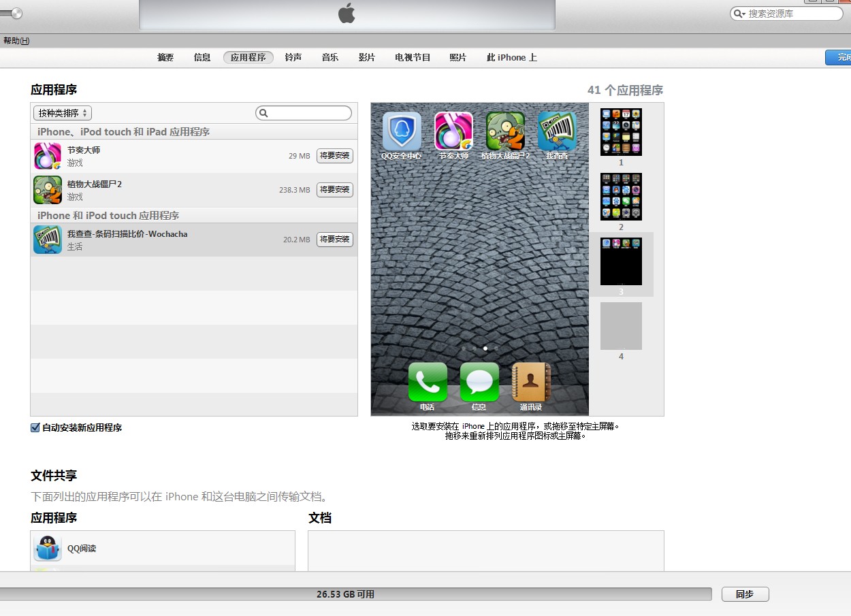
Task: Click the QQ安全中心 app icon on home screen
Action: (402, 131)
